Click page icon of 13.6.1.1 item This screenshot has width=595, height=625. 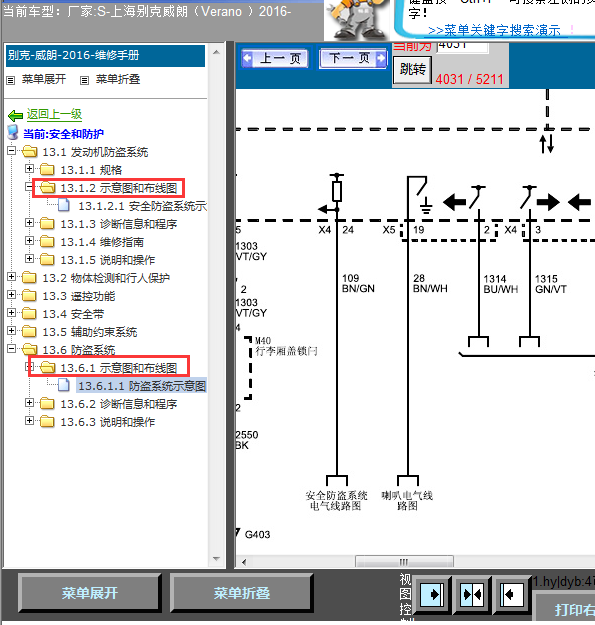64,385
